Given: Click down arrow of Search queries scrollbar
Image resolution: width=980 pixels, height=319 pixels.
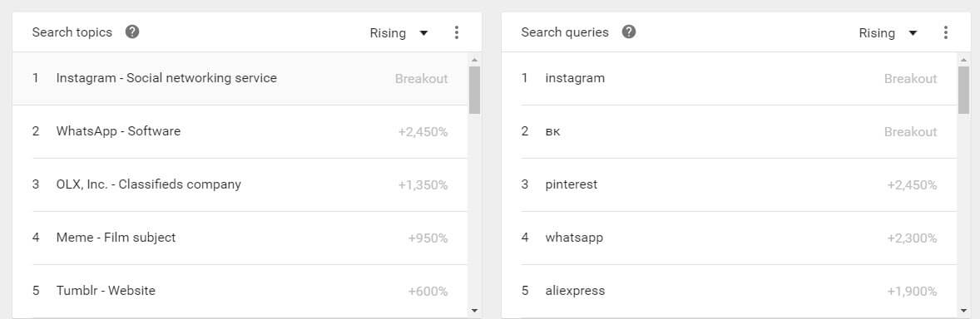Looking at the screenshot, I should click(x=963, y=310).
